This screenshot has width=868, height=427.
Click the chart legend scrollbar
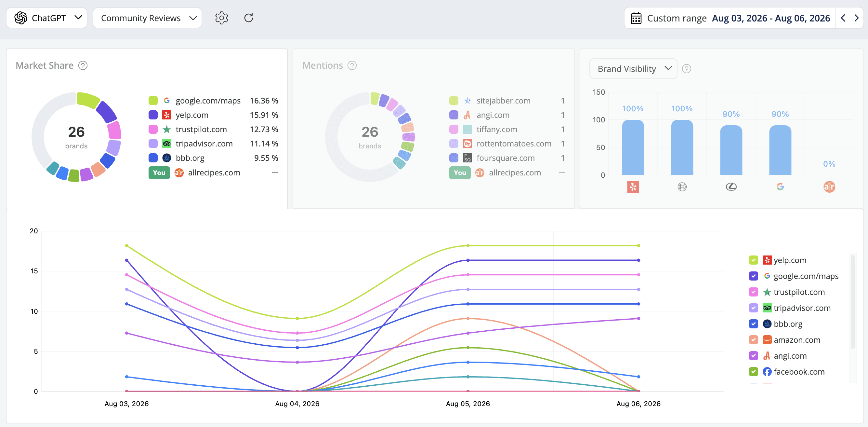coord(852,302)
